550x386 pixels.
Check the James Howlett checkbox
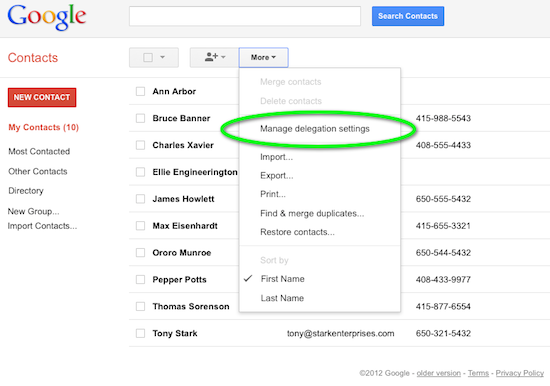[x=140, y=199]
